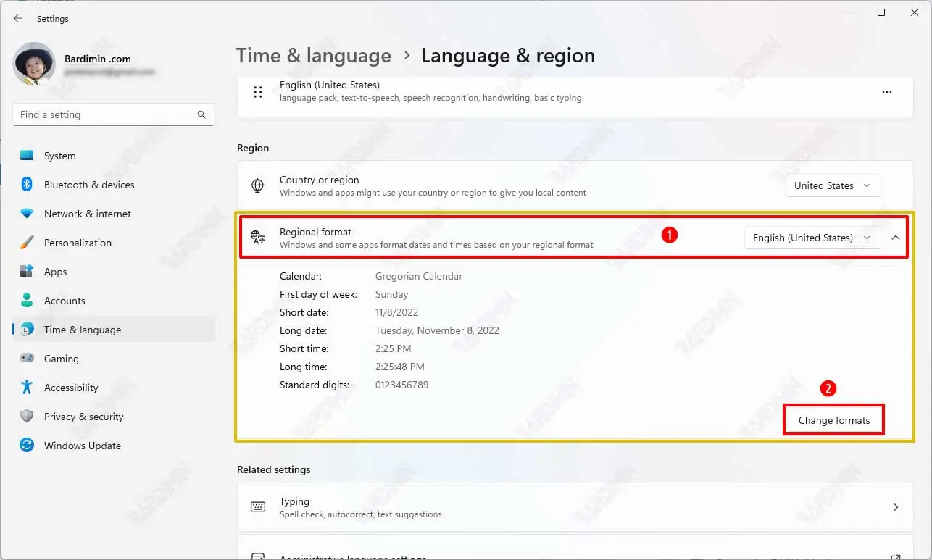Open the three-dot menu for English language
This screenshot has height=560, width=932.
[886, 92]
